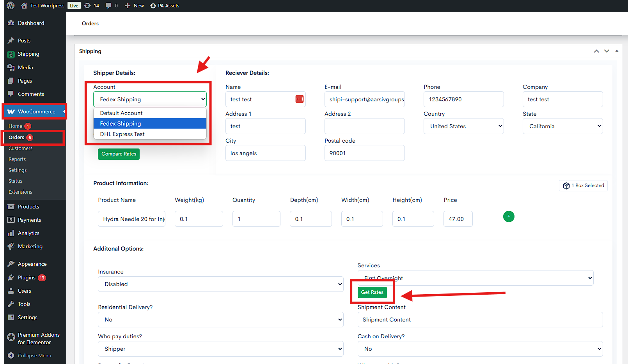Move Shipping panel down with chevron
Image resolution: width=628 pixels, height=364 pixels.
click(x=607, y=51)
